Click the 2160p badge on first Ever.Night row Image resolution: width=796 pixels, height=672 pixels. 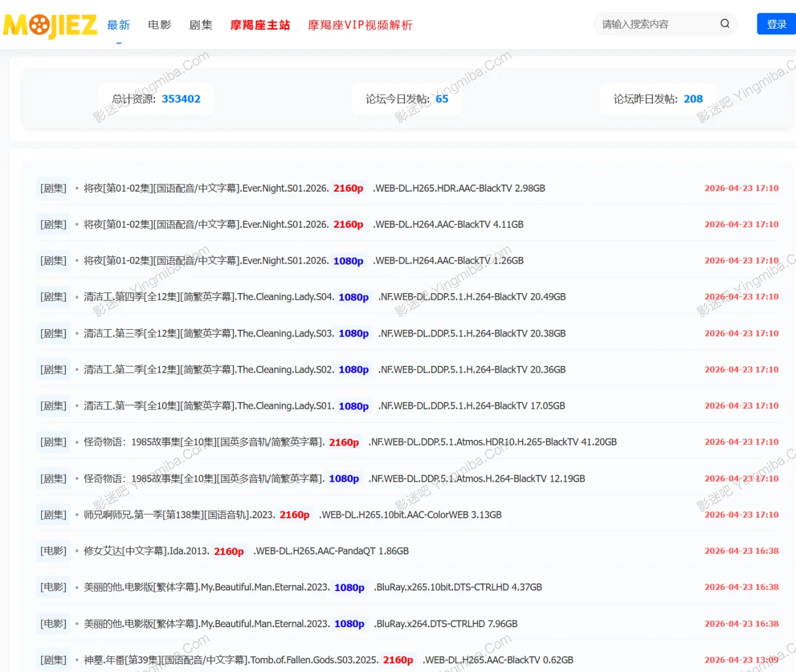(x=348, y=188)
